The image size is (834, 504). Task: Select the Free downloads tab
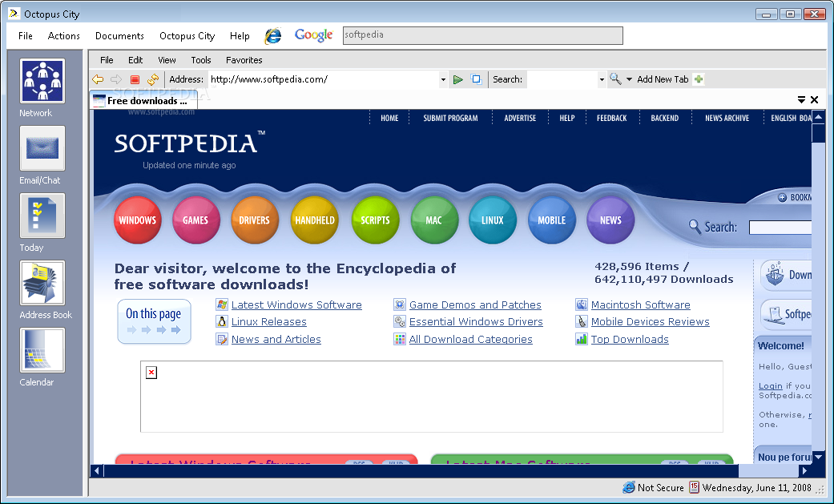pyautogui.click(x=143, y=100)
